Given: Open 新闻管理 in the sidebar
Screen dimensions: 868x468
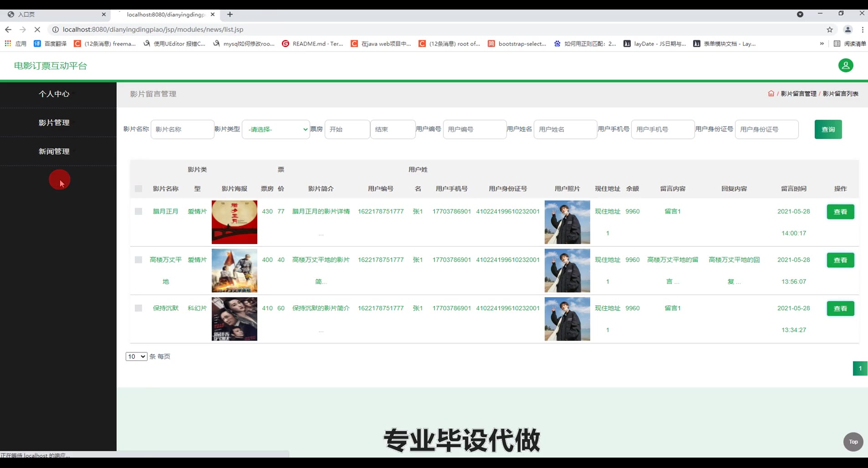Looking at the screenshot, I should [54, 151].
